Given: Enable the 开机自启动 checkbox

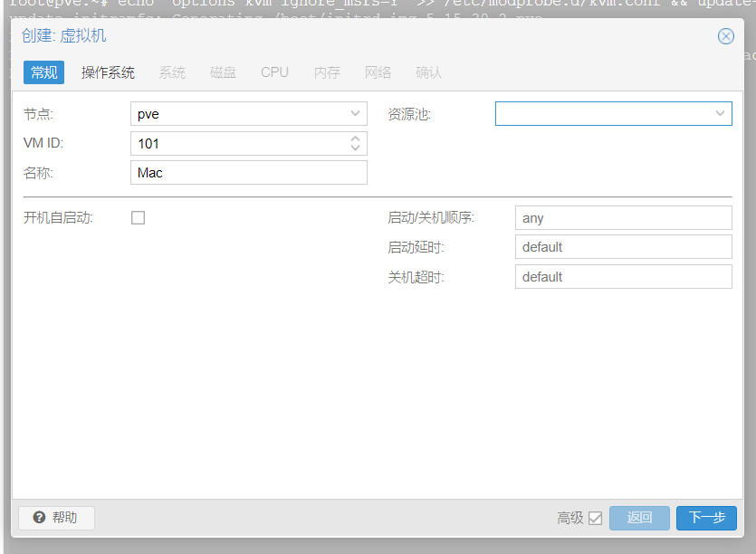Looking at the screenshot, I should click(x=139, y=218).
